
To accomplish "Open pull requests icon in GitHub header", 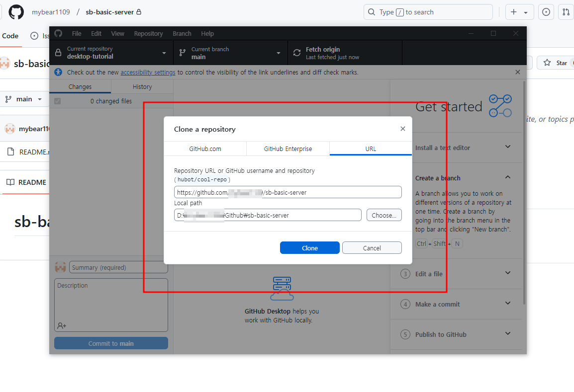I will [566, 12].
